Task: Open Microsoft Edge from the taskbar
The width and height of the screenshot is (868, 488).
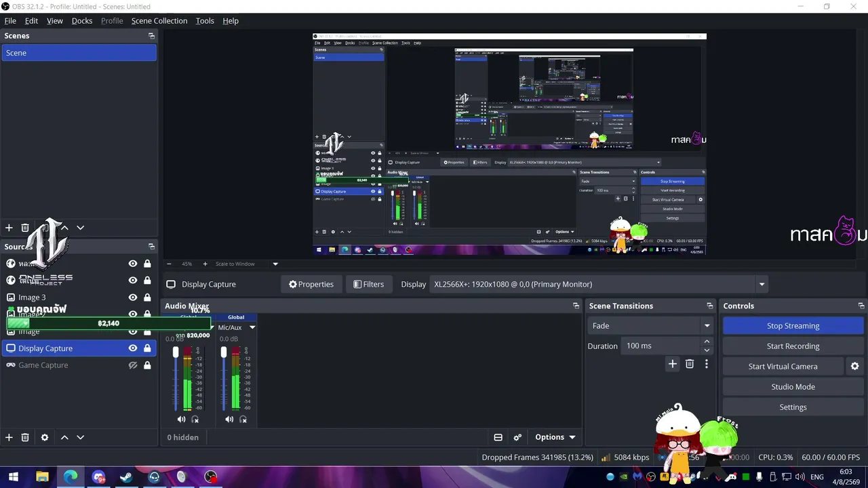Action: 71,477
